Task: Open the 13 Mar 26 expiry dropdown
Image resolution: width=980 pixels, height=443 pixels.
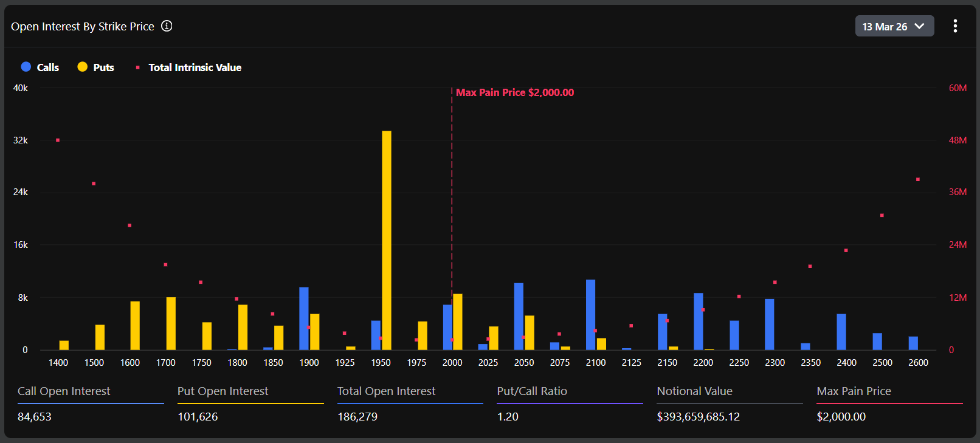Action: click(894, 26)
